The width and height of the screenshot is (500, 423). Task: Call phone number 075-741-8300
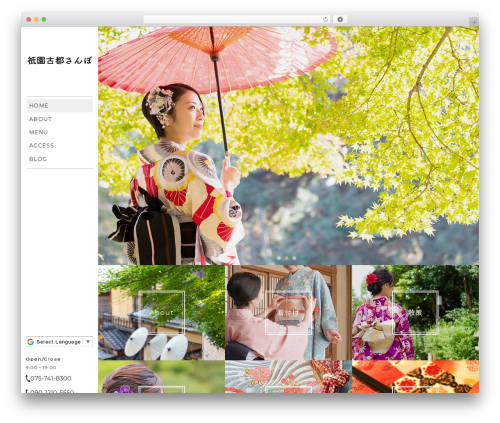click(x=51, y=378)
